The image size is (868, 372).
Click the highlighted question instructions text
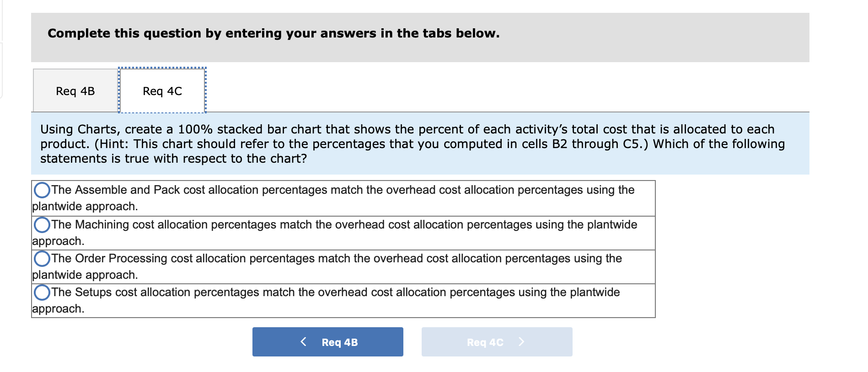[x=412, y=143]
